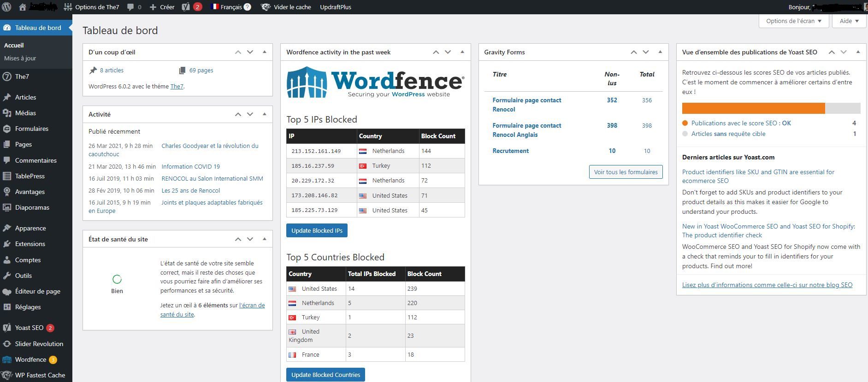Open Options de The7 in admin bar
The height and width of the screenshot is (382, 868).
(91, 7)
